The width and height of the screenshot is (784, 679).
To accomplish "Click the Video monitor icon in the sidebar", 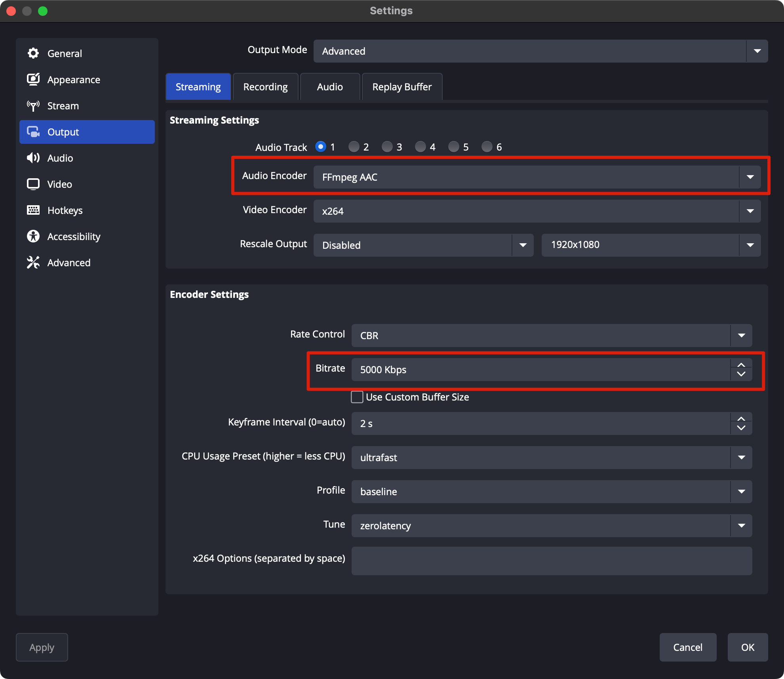I will point(33,184).
